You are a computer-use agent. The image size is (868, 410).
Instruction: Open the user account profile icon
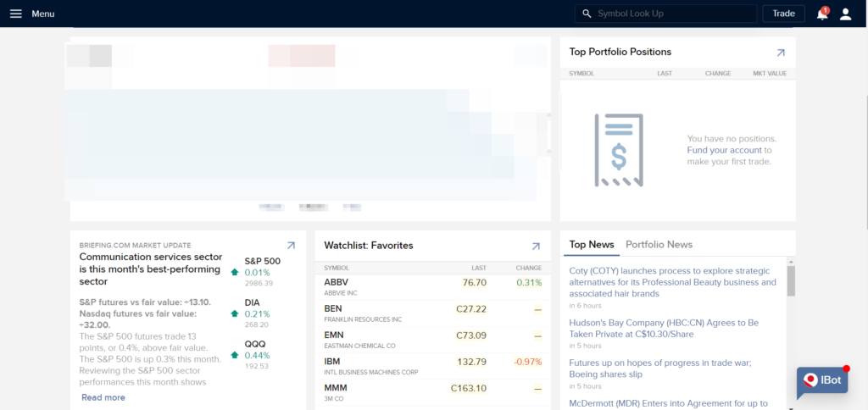click(845, 14)
